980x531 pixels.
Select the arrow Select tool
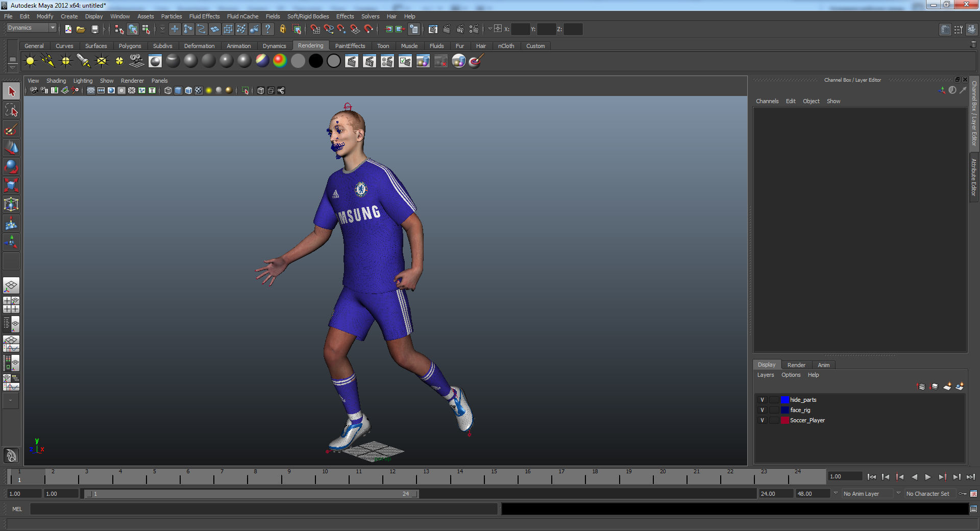pyautogui.click(x=11, y=91)
